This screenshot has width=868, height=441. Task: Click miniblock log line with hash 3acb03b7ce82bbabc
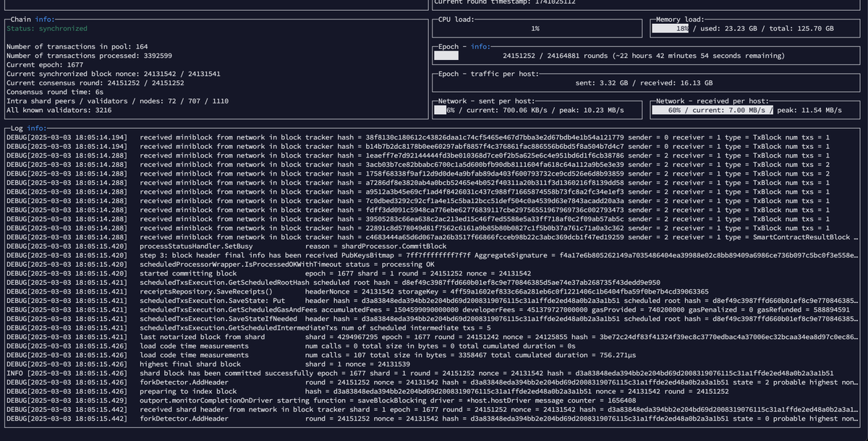(x=417, y=164)
